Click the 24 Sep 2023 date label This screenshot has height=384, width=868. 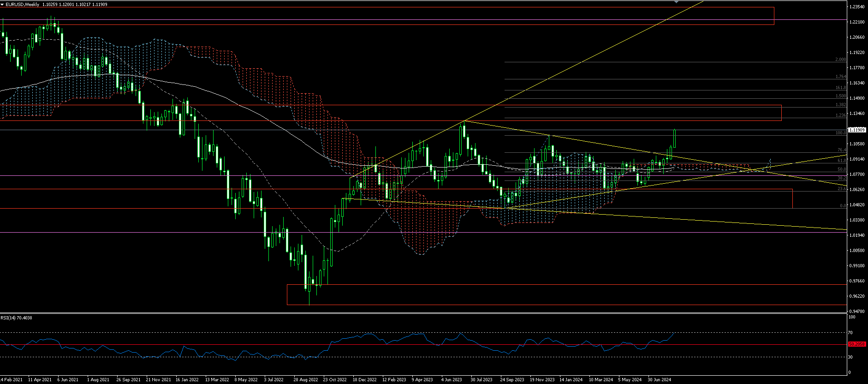point(512,380)
